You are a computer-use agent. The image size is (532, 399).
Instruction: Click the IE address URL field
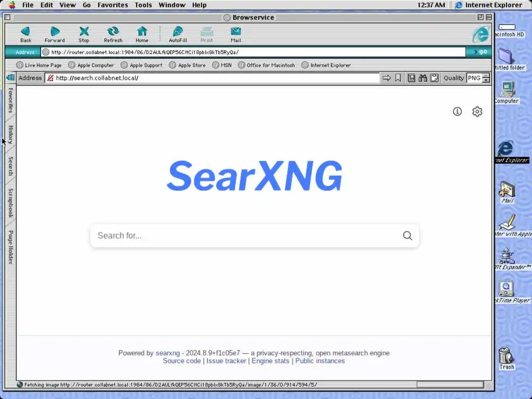click(x=253, y=52)
